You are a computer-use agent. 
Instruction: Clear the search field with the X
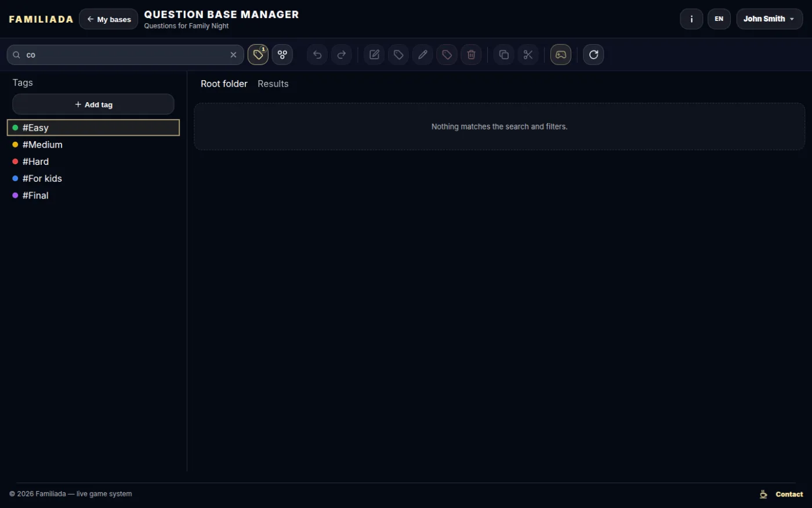233,55
